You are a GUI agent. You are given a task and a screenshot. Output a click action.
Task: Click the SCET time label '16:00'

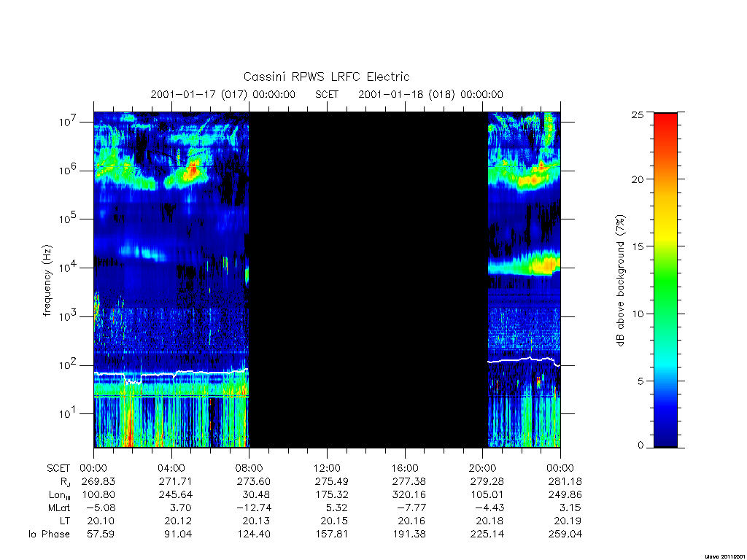(405, 468)
